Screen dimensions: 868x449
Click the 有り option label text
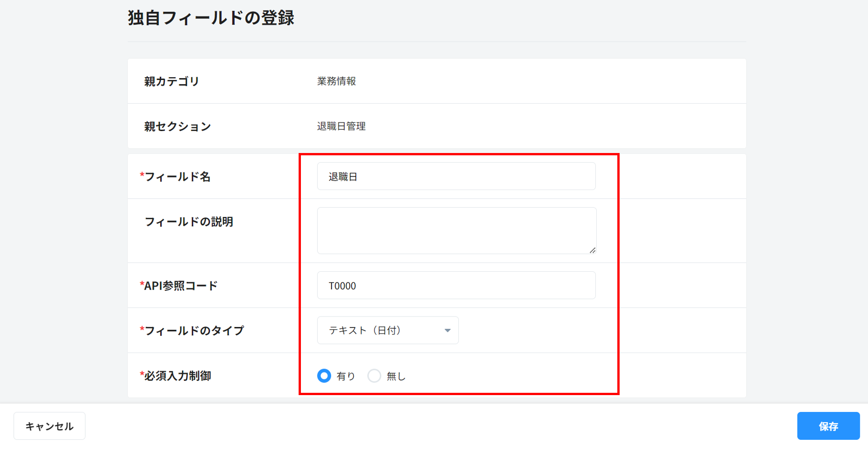[346, 376]
